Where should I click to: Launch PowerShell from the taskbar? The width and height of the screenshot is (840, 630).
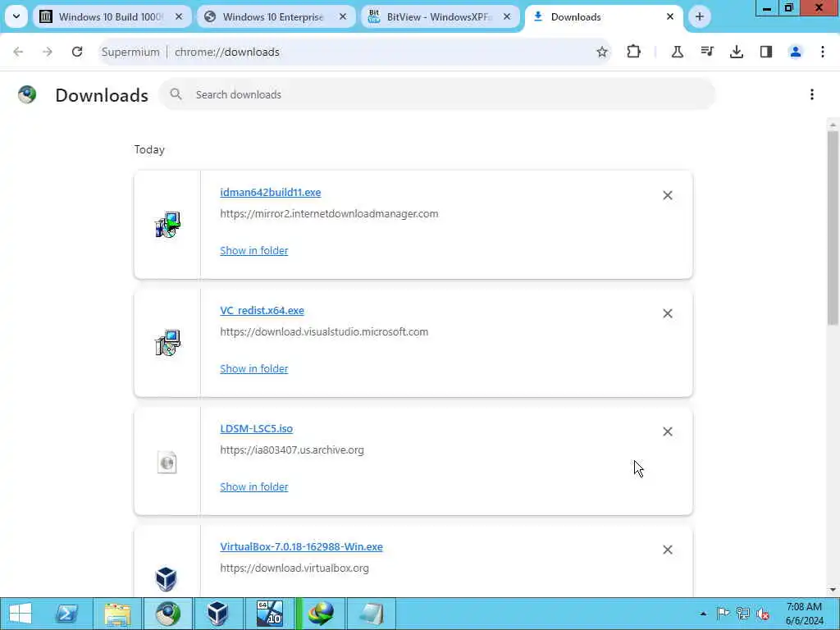click(67, 614)
